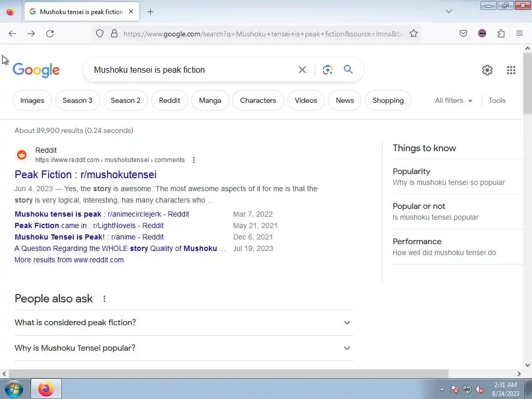Open the list-all-tabs chevron in the tab bar
The height and width of the screenshot is (399, 532).
click(x=448, y=11)
